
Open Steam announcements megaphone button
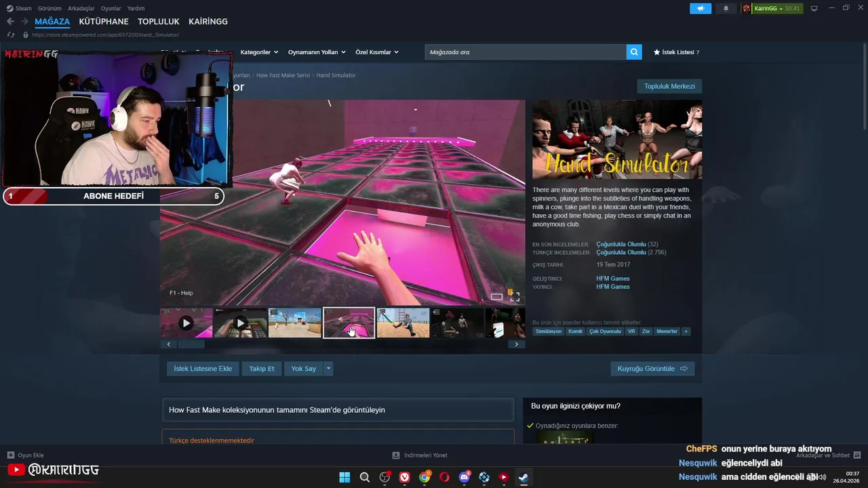tap(701, 8)
